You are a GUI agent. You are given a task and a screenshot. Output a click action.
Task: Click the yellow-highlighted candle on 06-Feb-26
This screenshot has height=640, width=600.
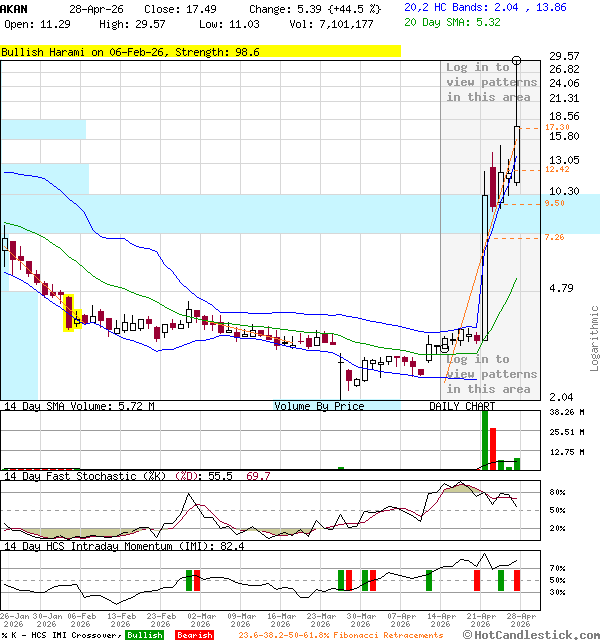(x=70, y=312)
